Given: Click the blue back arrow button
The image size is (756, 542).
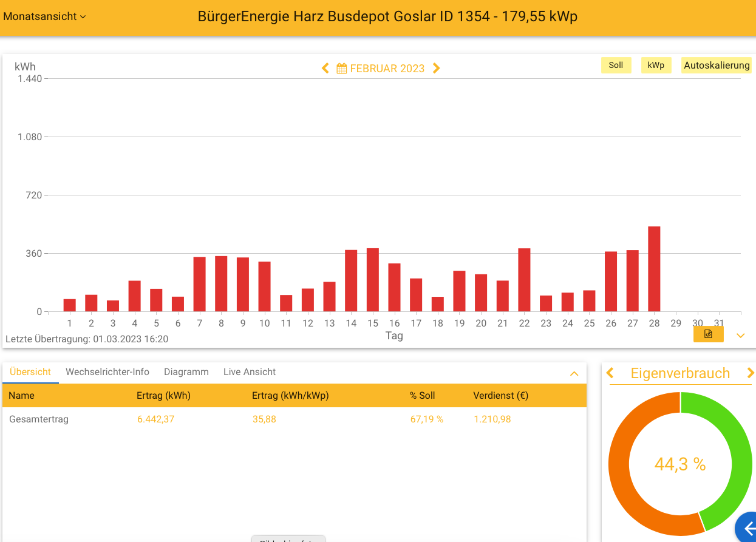Looking at the screenshot, I should click(x=748, y=528).
